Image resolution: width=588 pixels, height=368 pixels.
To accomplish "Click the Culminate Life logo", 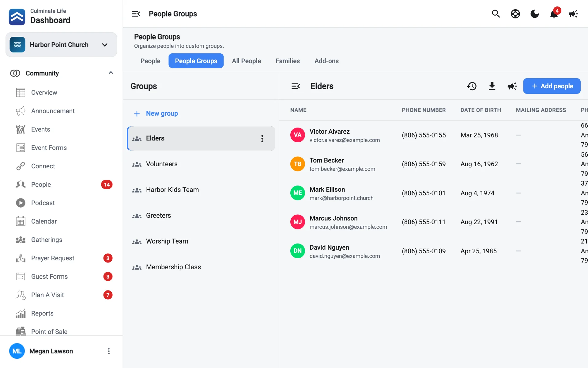I will coord(17,17).
